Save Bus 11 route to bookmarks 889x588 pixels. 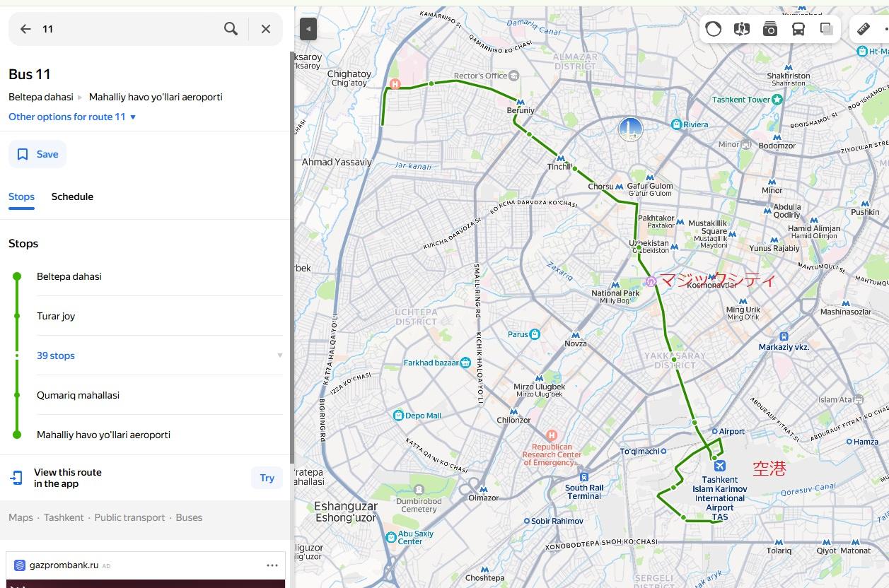click(x=37, y=154)
